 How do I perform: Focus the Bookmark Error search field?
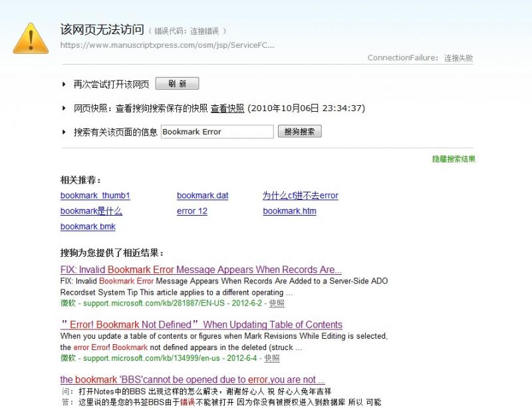point(217,132)
